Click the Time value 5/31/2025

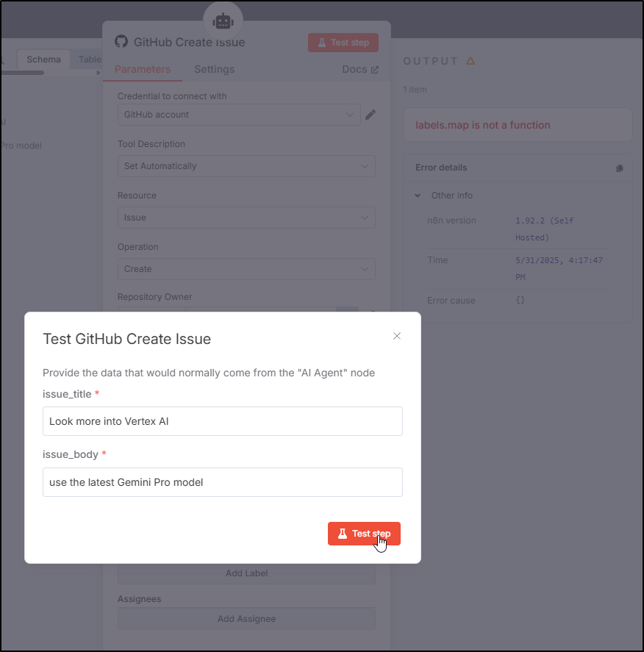(x=559, y=268)
